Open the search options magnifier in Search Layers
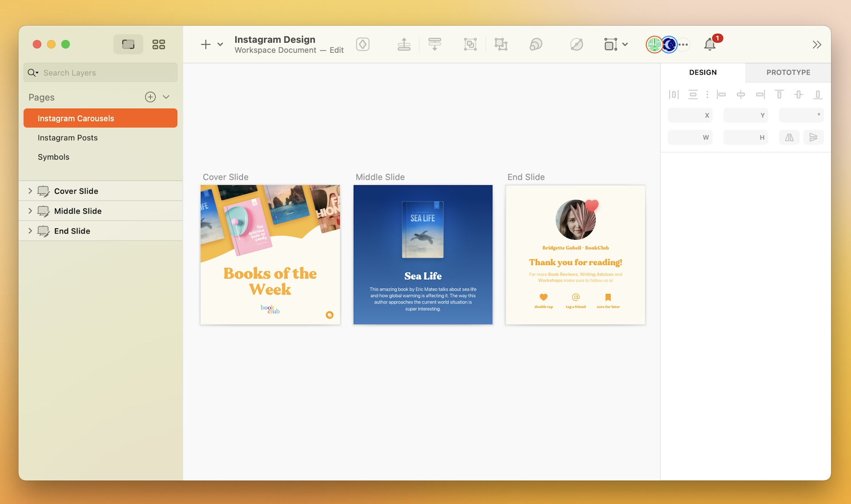The height and width of the screenshot is (504, 851). pos(33,73)
